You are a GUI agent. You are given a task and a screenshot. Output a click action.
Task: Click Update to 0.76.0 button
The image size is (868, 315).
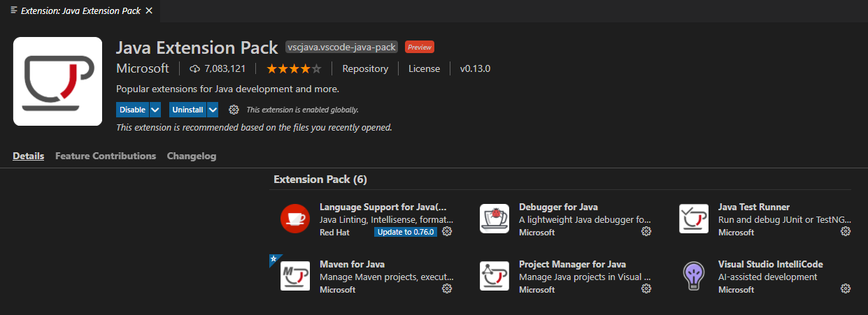click(406, 232)
